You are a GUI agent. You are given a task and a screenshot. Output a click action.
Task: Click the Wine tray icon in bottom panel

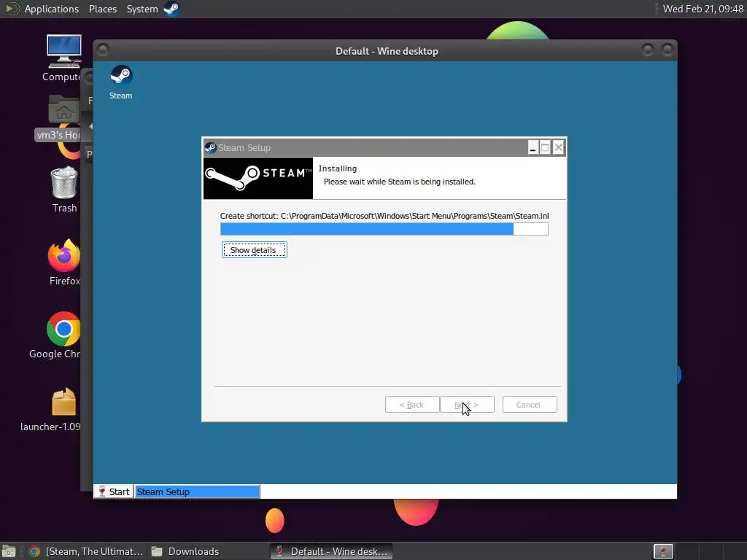click(x=662, y=551)
